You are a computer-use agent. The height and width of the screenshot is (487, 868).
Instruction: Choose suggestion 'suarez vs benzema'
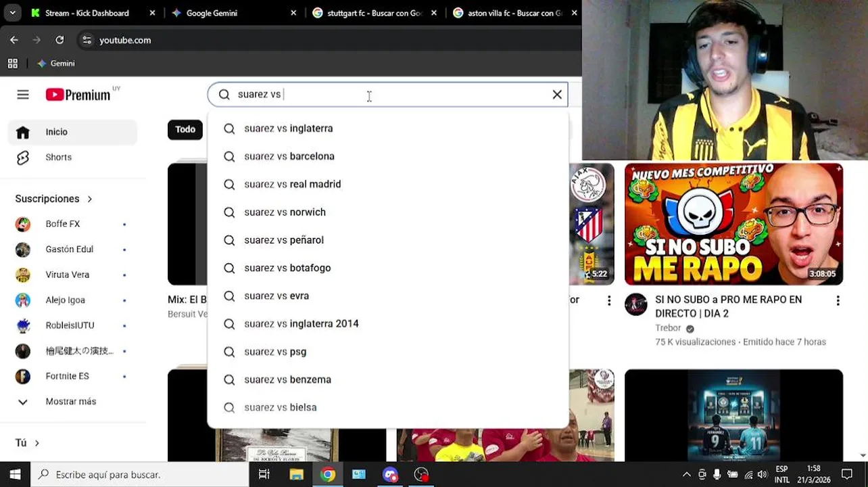pyautogui.click(x=387, y=379)
